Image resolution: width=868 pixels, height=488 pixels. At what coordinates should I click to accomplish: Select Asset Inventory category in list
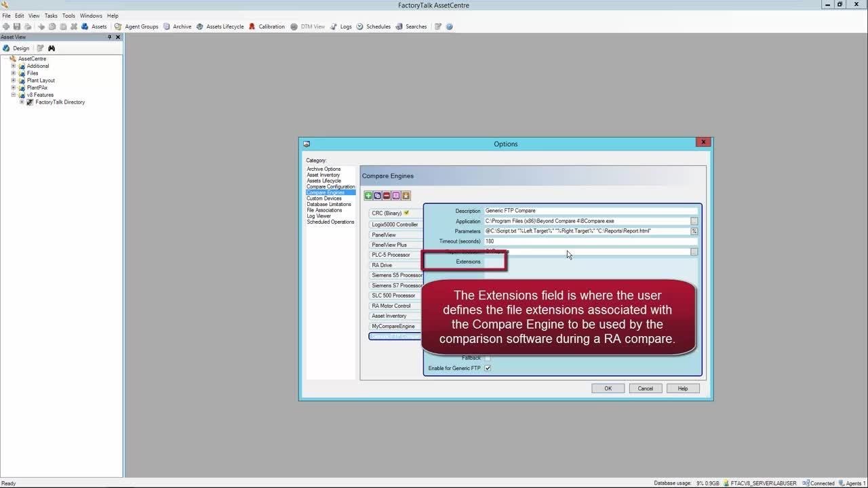(323, 175)
